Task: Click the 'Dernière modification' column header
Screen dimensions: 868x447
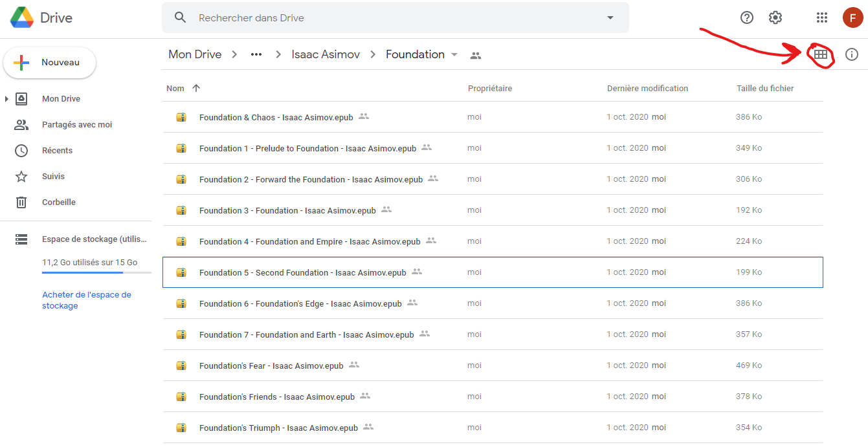Action: (x=647, y=89)
